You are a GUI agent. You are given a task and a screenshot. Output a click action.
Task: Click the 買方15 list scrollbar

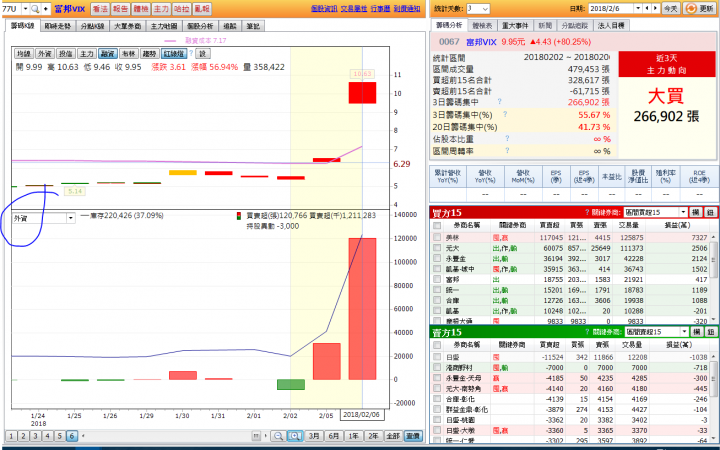tap(714, 259)
